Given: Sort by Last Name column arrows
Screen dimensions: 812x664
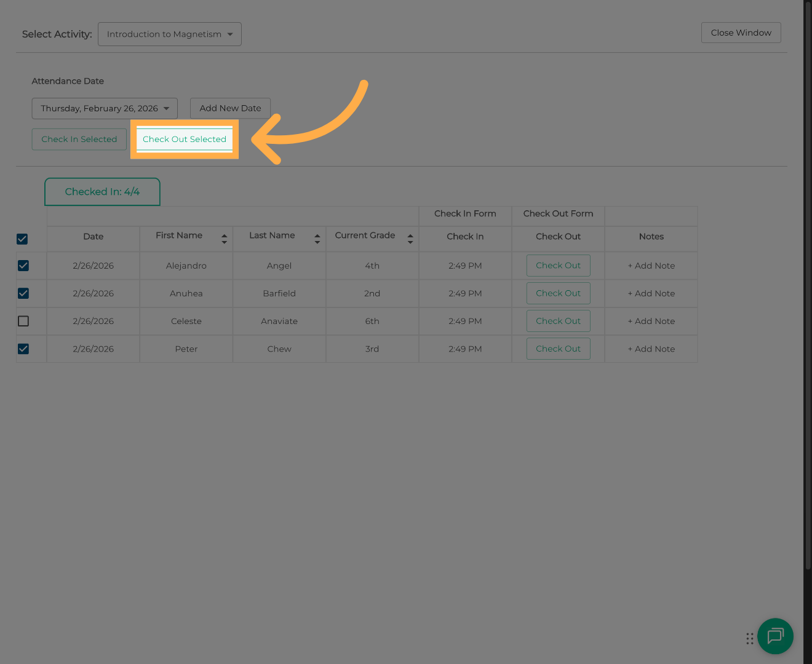Looking at the screenshot, I should tap(317, 239).
